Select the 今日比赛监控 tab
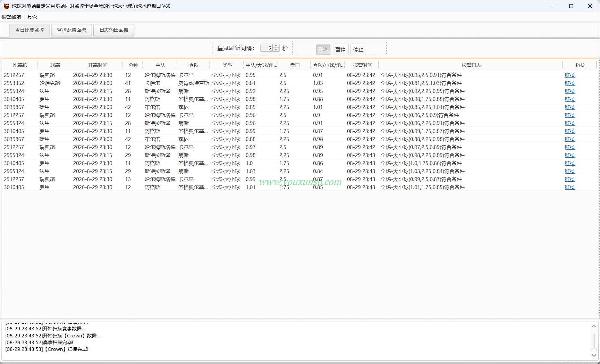The height and width of the screenshot is (364, 600). point(30,30)
